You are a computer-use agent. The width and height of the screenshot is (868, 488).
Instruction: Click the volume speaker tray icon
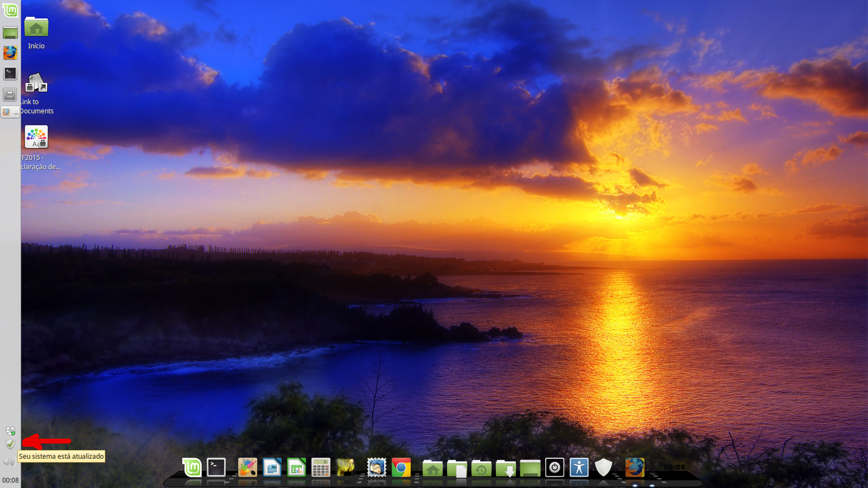click(x=9, y=462)
